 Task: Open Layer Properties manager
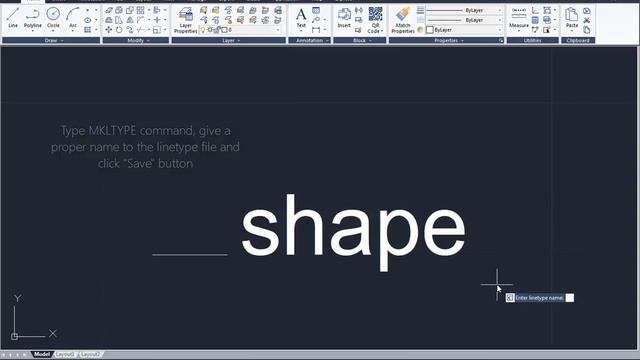(186, 20)
